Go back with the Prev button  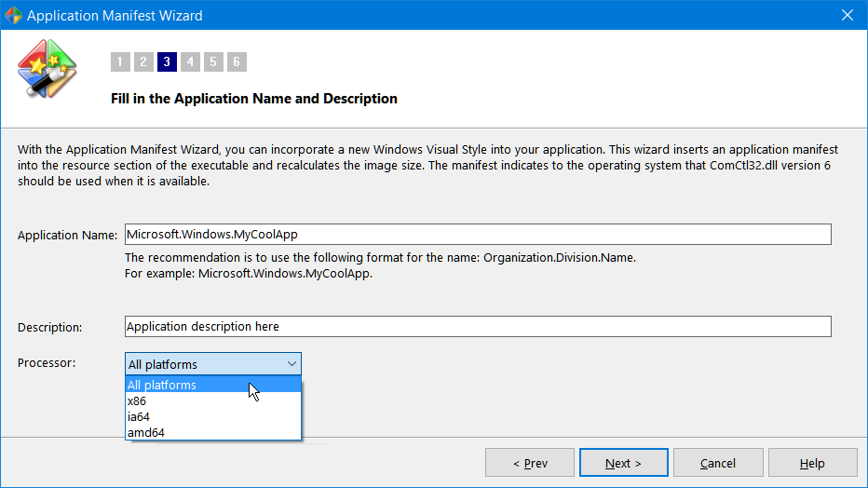pos(530,463)
